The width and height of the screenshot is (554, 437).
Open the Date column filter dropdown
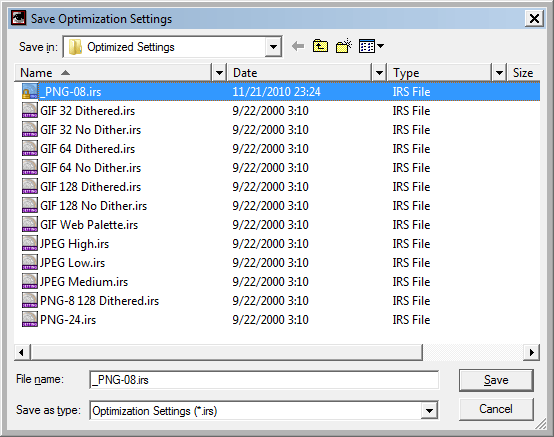tap(379, 73)
